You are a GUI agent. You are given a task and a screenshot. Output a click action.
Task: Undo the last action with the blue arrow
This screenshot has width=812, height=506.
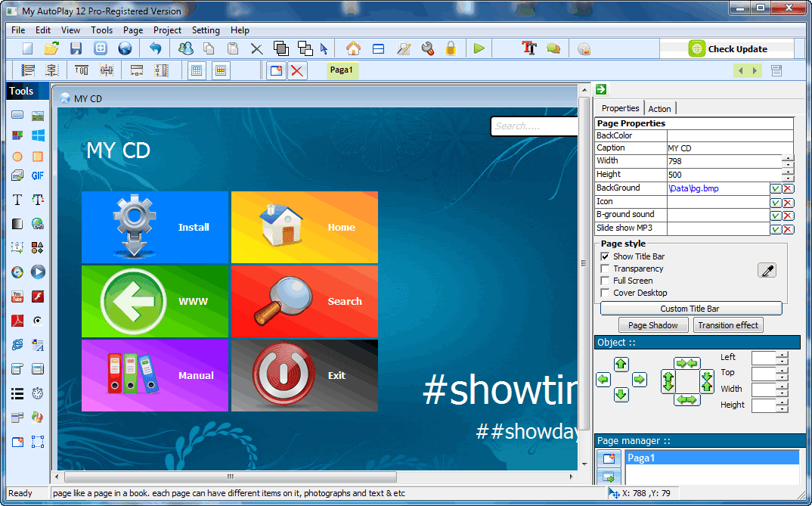click(155, 48)
